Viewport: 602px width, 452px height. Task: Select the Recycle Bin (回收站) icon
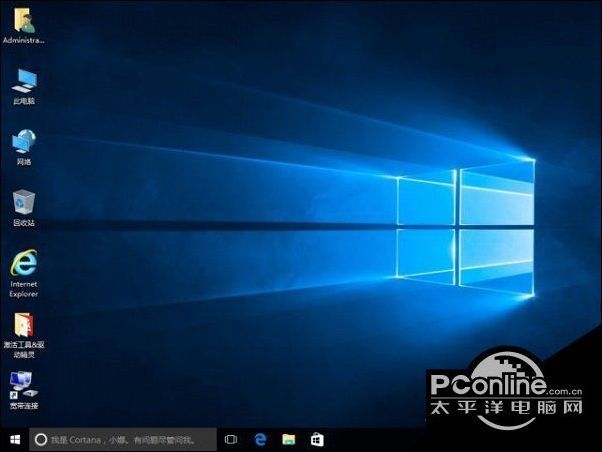[x=24, y=202]
